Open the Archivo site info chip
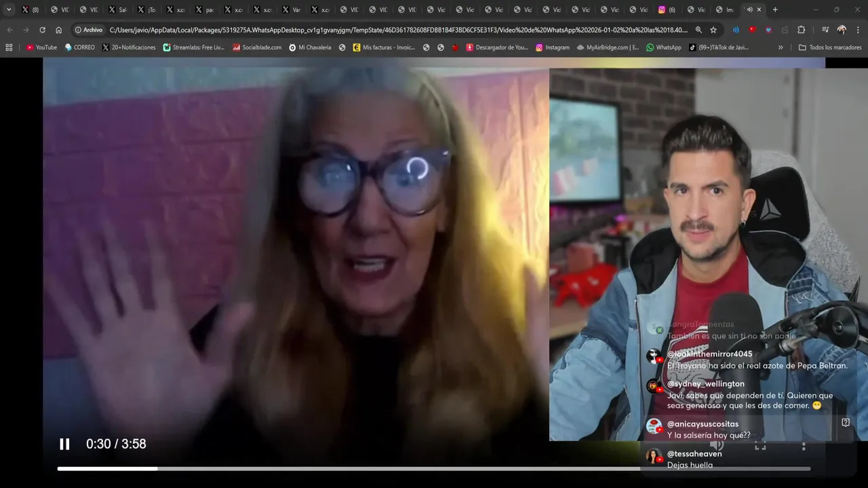Image resolution: width=868 pixels, height=488 pixels. (x=89, y=30)
